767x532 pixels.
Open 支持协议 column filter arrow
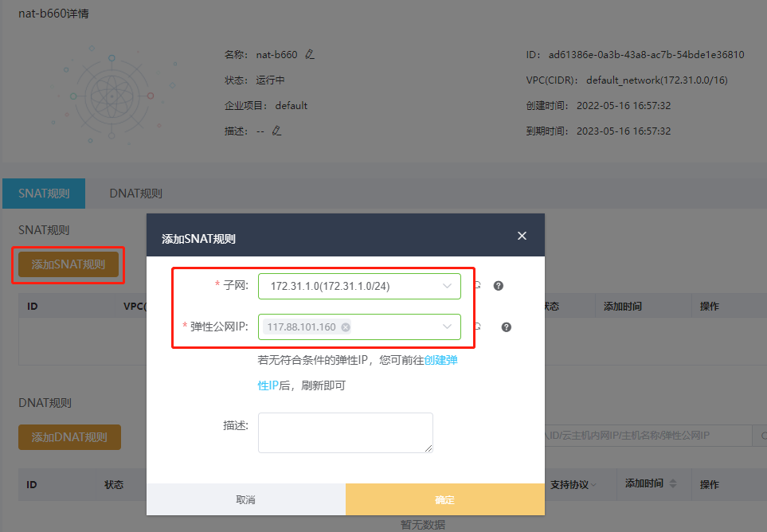pyautogui.click(x=593, y=484)
